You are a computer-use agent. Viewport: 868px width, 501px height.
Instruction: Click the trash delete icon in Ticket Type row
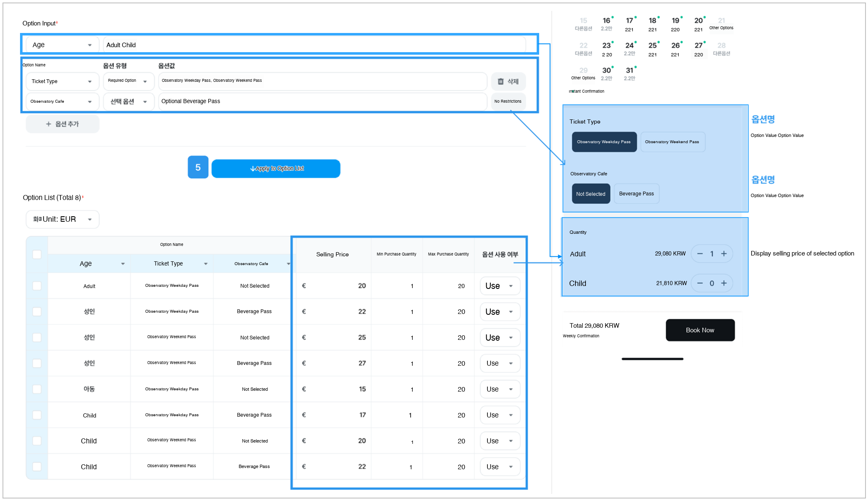coord(501,81)
